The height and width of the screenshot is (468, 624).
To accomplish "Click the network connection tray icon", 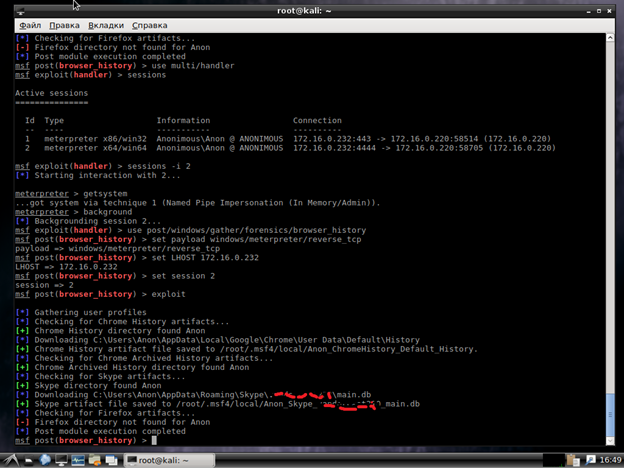I will (591, 460).
